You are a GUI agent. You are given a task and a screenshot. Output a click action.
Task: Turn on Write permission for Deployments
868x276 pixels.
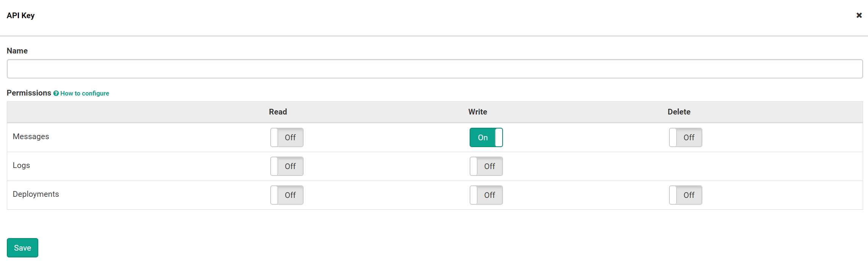coord(486,195)
